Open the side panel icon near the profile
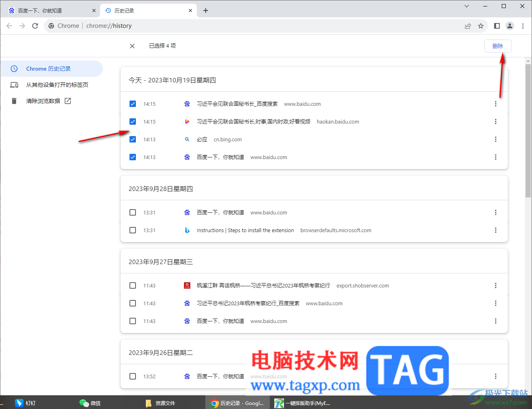The width and height of the screenshot is (532, 409). 497,25
